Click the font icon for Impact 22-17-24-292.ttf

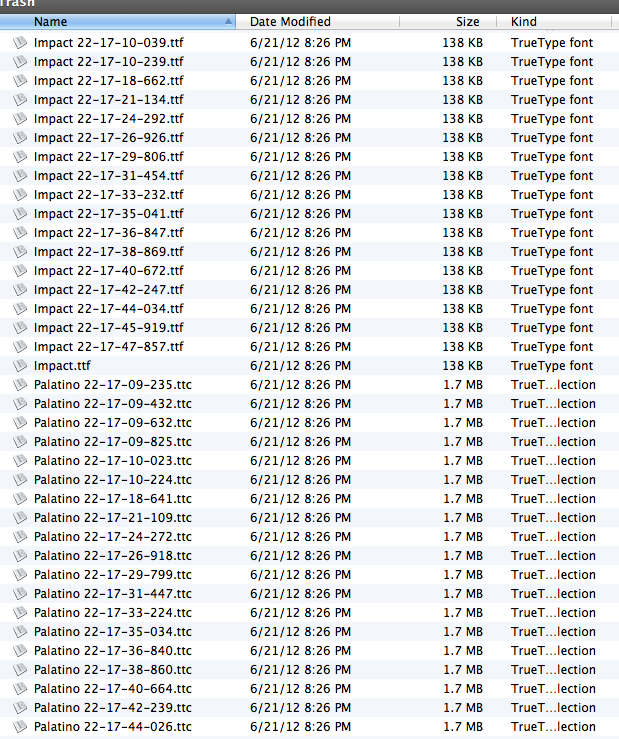[x=20, y=119]
